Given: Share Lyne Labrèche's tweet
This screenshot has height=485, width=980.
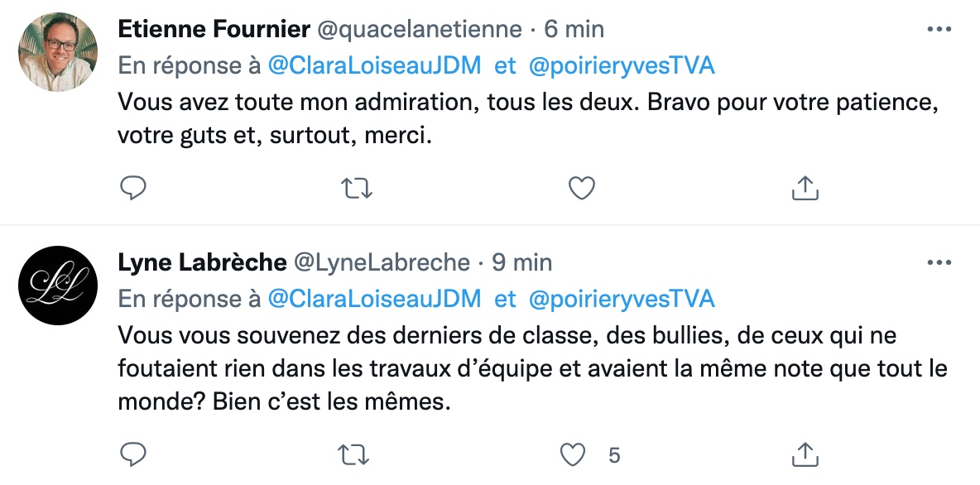Looking at the screenshot, I should click(805, 455).
